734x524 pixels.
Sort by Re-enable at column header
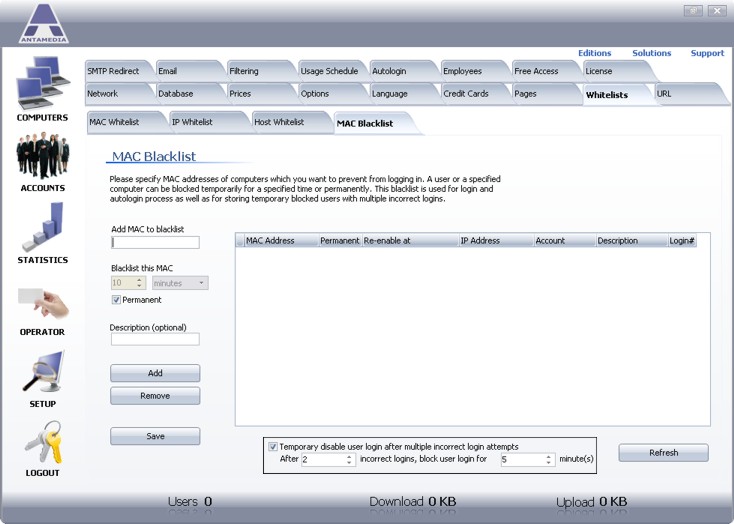click(x=410, y=241)
